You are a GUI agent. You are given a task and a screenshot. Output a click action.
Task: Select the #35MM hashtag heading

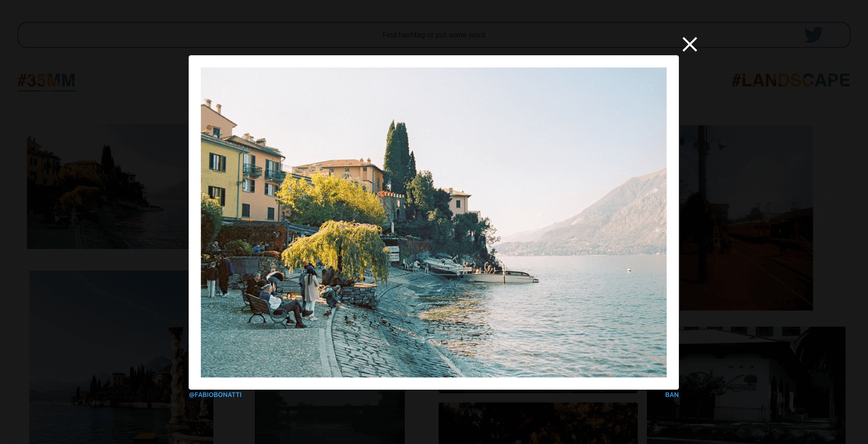click(x=47, y=81)
